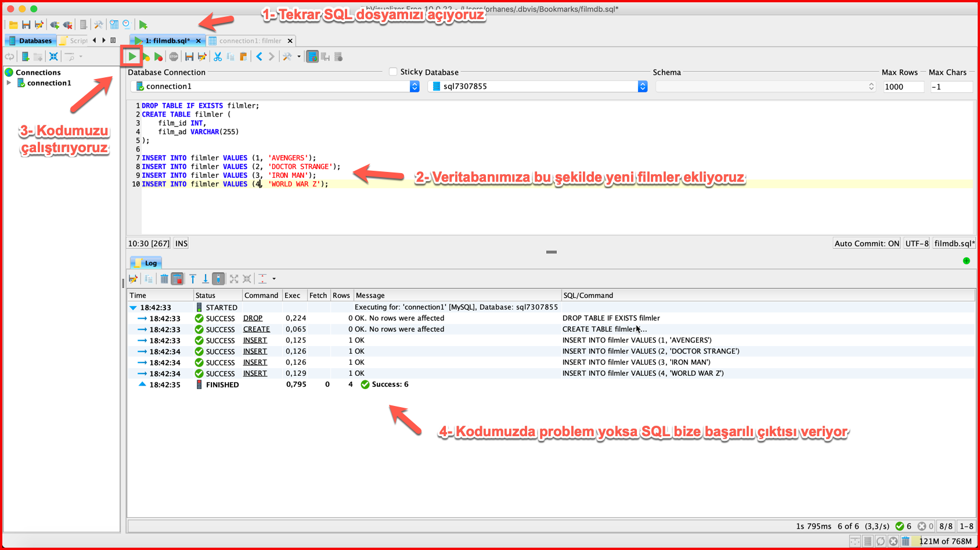Toggle the highlighted database icon in editor toolbar
Screen dimensions: 980x550
tap(312, 56)
